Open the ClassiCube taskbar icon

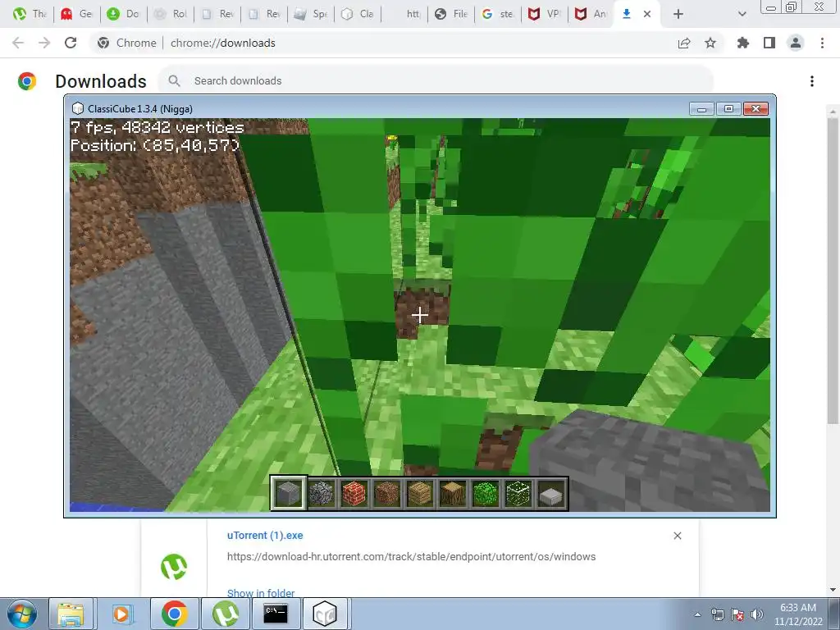click(x=325, y=614)
